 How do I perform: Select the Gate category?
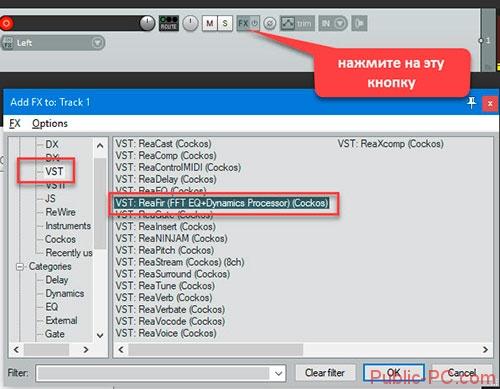(55, 334)
